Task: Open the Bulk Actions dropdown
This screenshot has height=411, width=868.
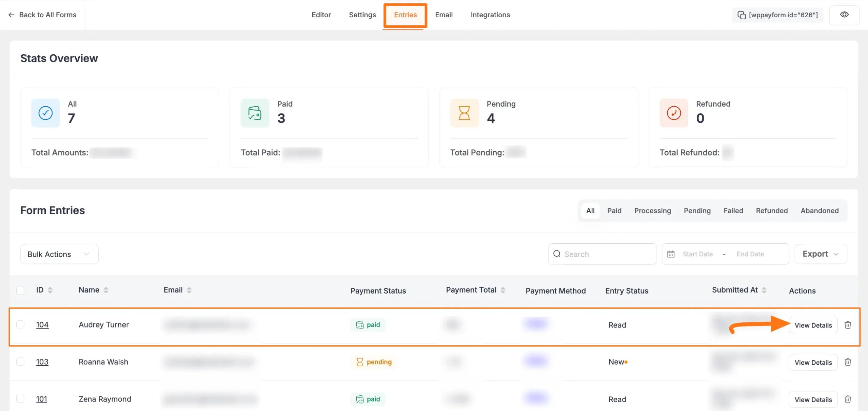Action: coord(59,254)
